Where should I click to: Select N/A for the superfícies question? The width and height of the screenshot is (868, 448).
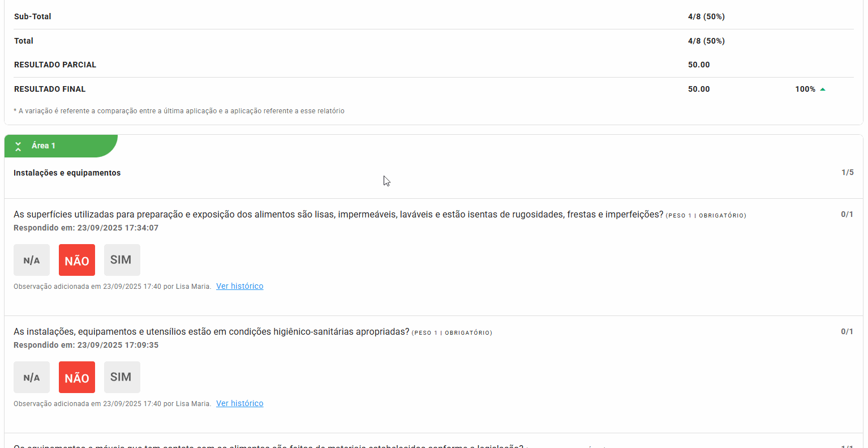pos(32,260)
